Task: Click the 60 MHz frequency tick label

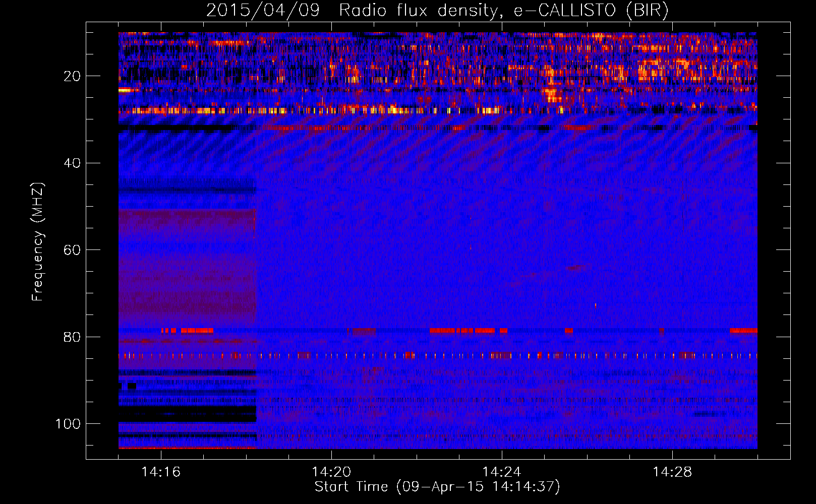Action: click(72, 250)
